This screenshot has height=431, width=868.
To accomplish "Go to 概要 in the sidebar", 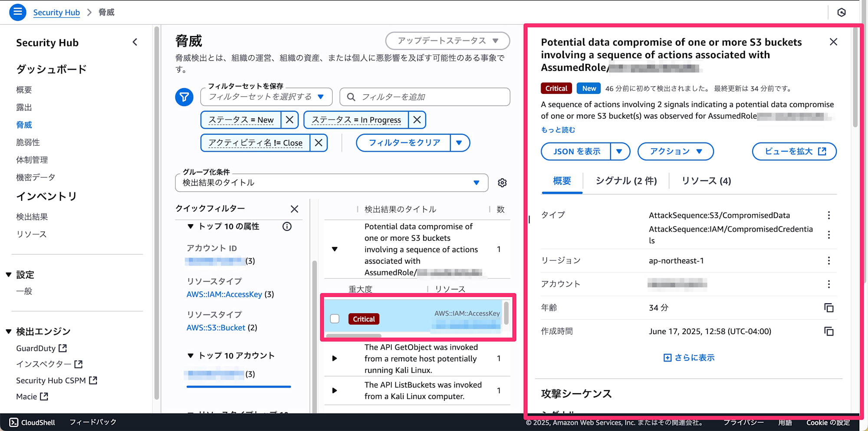I will (24, 90).
